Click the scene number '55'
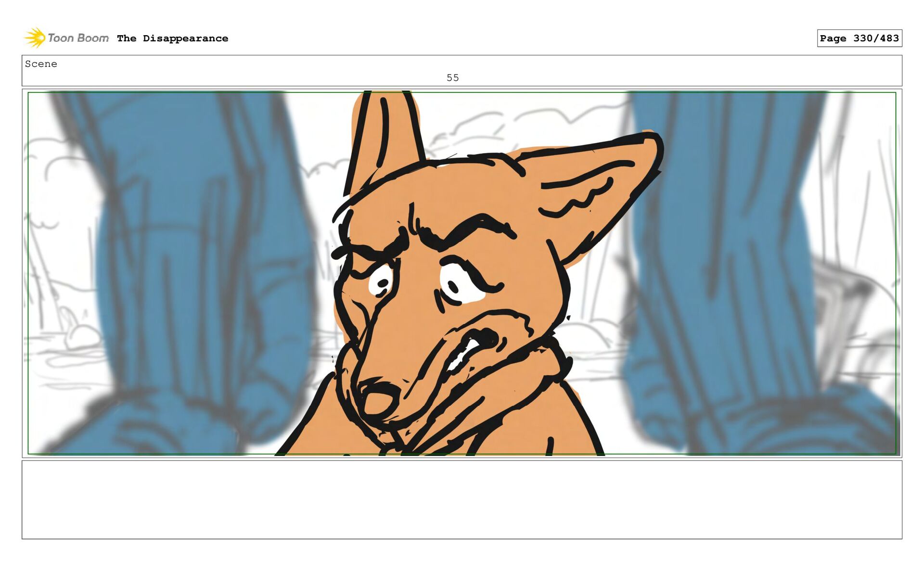 click(453, 78)
